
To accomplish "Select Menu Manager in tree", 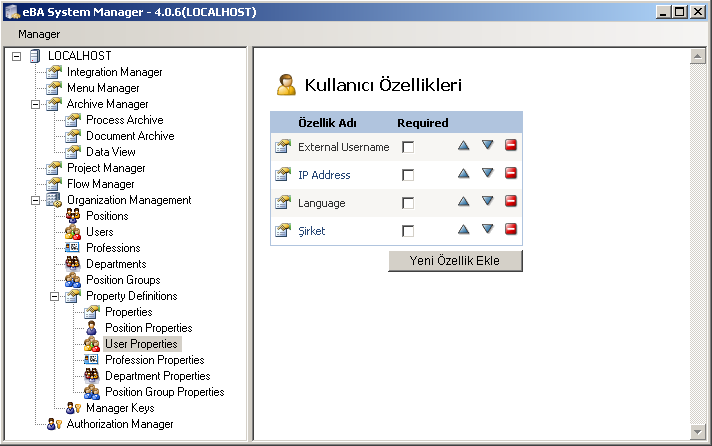I will [103, 88].
